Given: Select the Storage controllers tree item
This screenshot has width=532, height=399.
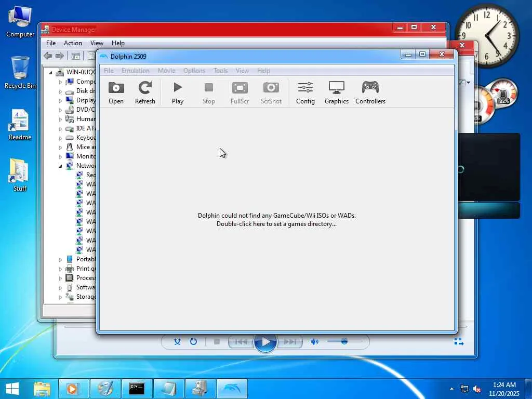Looking at the screenshot, I should (x=81, y=297).
